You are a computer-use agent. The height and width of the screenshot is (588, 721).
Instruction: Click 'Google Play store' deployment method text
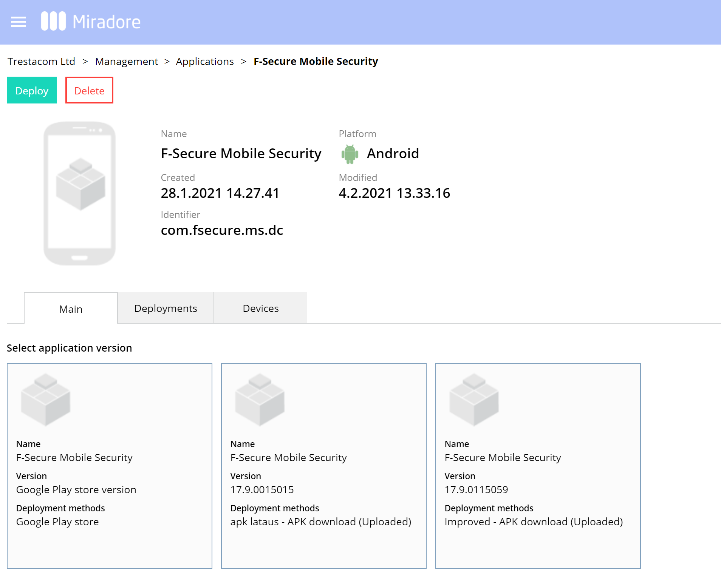point(57,522)
